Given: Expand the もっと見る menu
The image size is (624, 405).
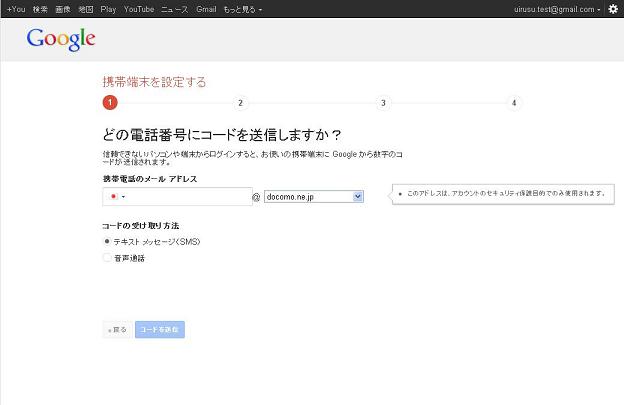Looking at the screenshot, I should pos(242,9).
